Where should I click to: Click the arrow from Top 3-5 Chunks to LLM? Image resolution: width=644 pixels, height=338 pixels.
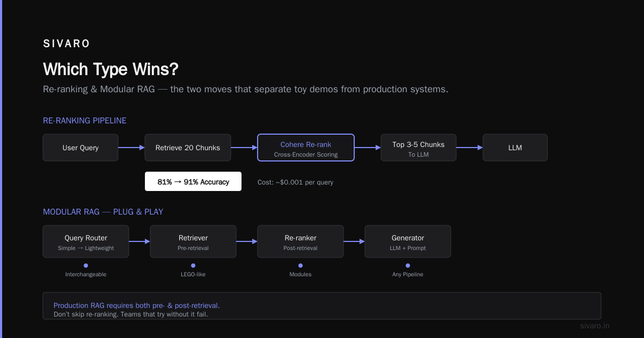[470, 148]
